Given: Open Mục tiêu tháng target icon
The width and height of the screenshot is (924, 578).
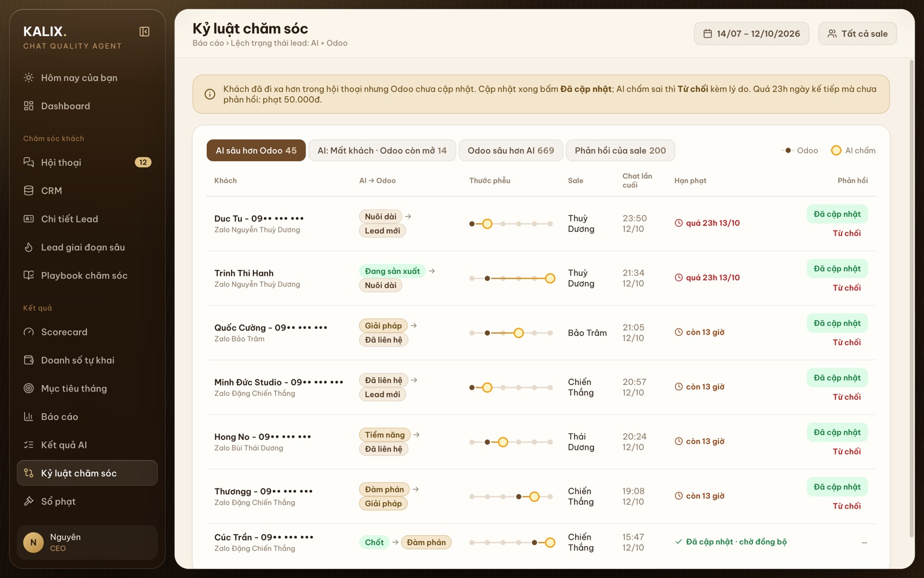Looking at the screenshot, I should click(28, 388).
